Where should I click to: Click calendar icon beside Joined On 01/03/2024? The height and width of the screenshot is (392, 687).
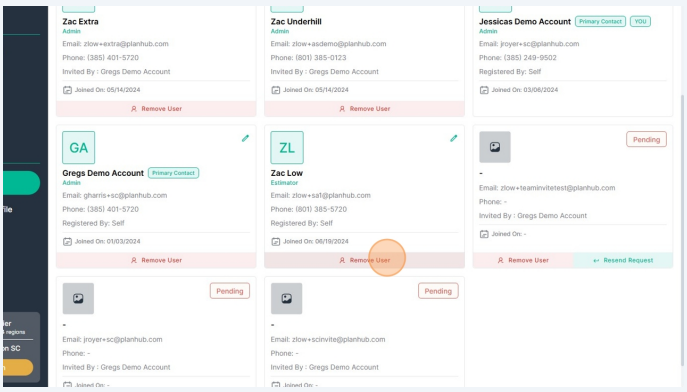click(67, 241)
